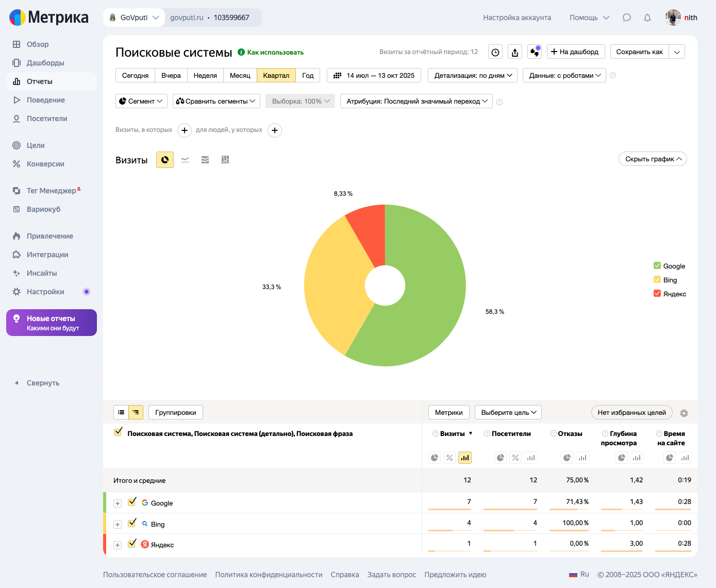
Task: Select the pie chart view icon
Action: [x=165, y=160]
